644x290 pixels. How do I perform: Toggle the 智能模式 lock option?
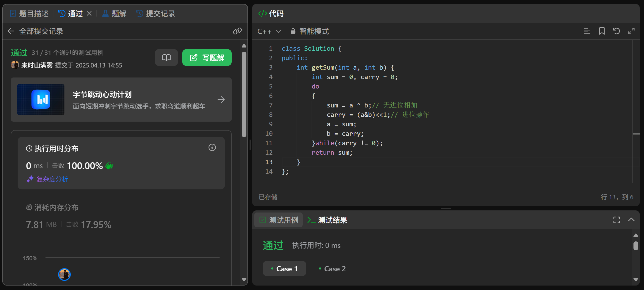tap(310, 31)
